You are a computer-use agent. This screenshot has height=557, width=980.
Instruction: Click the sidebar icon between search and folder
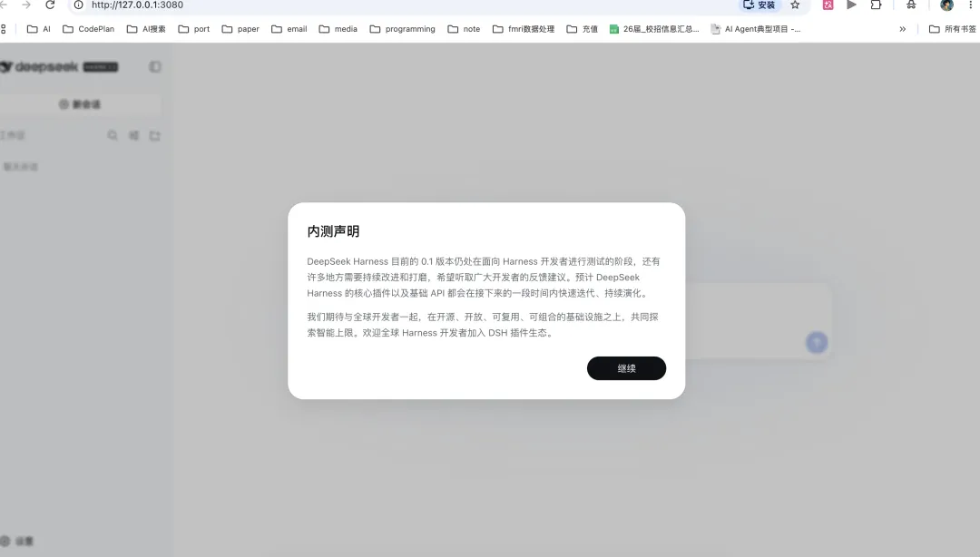(x=133, y=135)
